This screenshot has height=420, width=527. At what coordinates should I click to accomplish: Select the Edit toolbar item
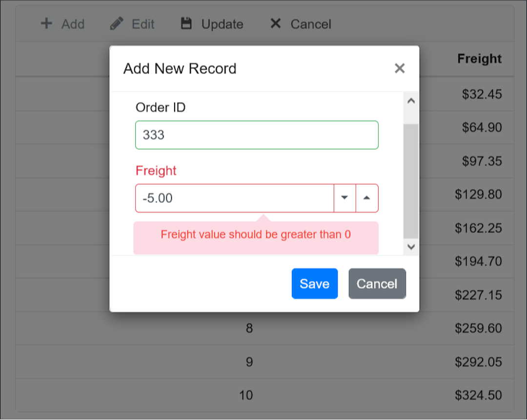point(132,23)
